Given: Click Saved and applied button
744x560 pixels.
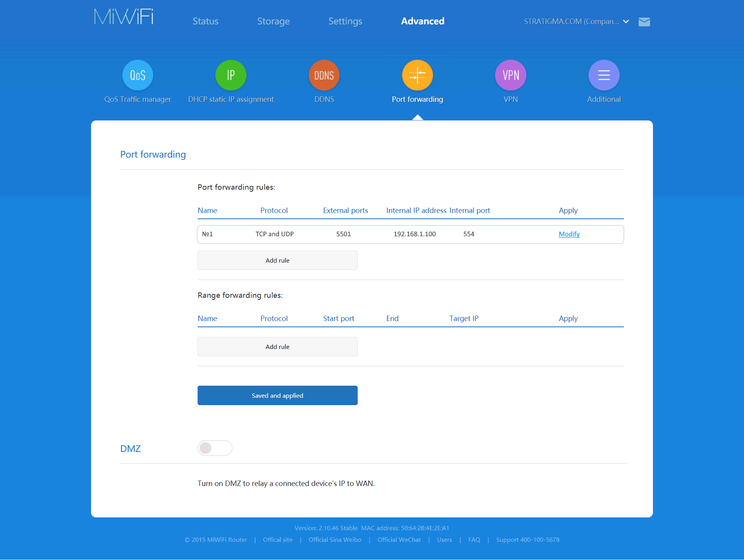Looking at the screenshot, I should click(277, 395).
